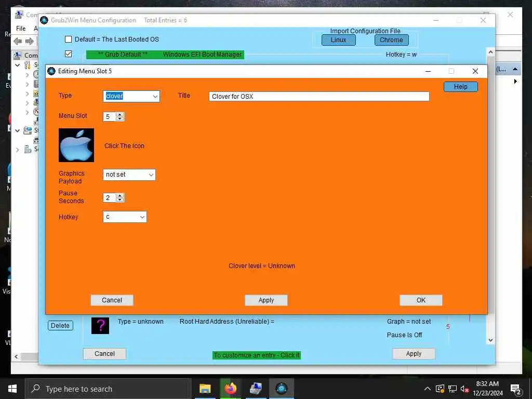Screen dimensions: 532x399
Task: Open the notification center icon
Action: click(x=515, y=389)
